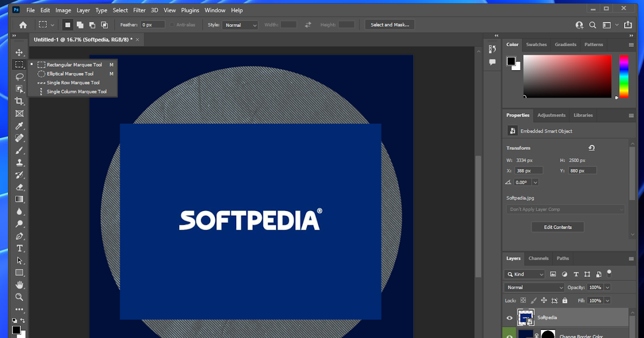Select the Eyedropper tool
Screen dimensions: 644x338
coord(19,126)
